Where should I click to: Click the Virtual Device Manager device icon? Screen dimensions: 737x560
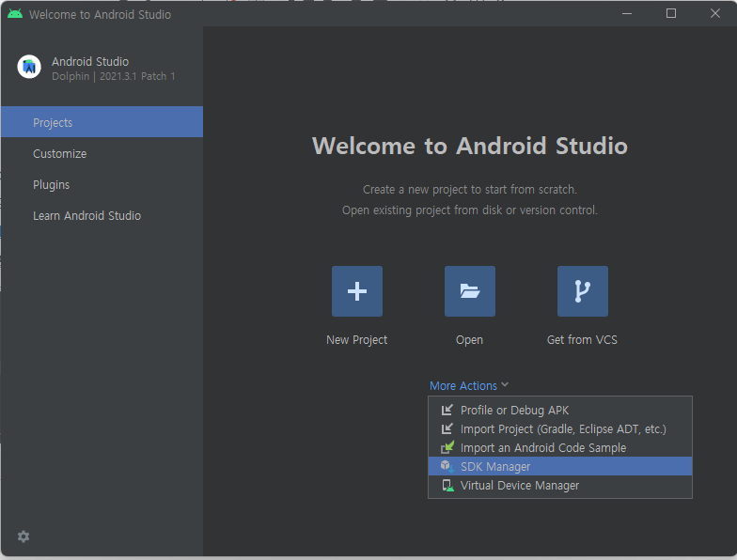447,485
